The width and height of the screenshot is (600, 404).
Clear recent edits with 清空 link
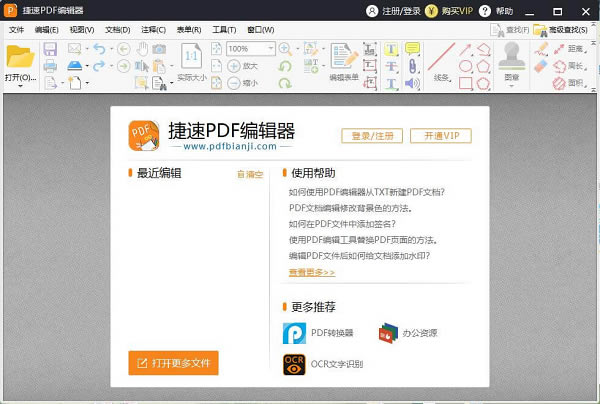pyautogui.click(x=250, y=174)
